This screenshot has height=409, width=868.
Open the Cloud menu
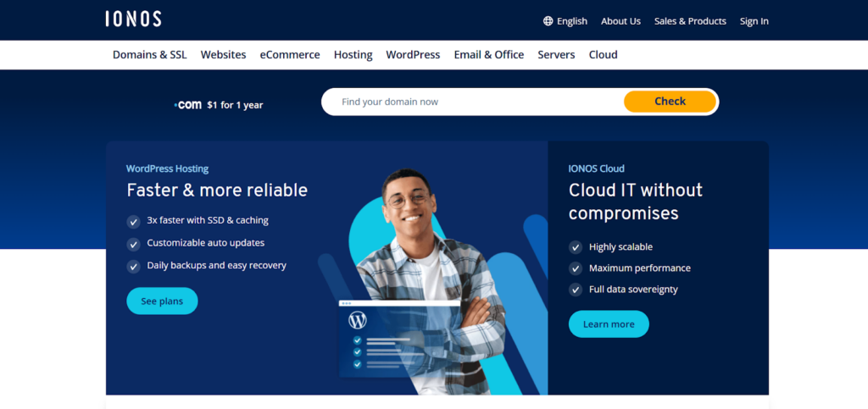(x=603, y=55)
